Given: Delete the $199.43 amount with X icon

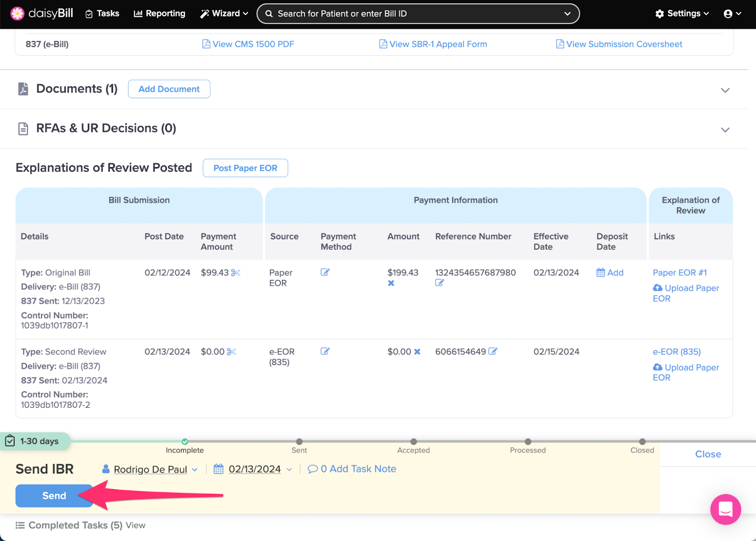Looking at the screenshot, I should click(391, 283).
